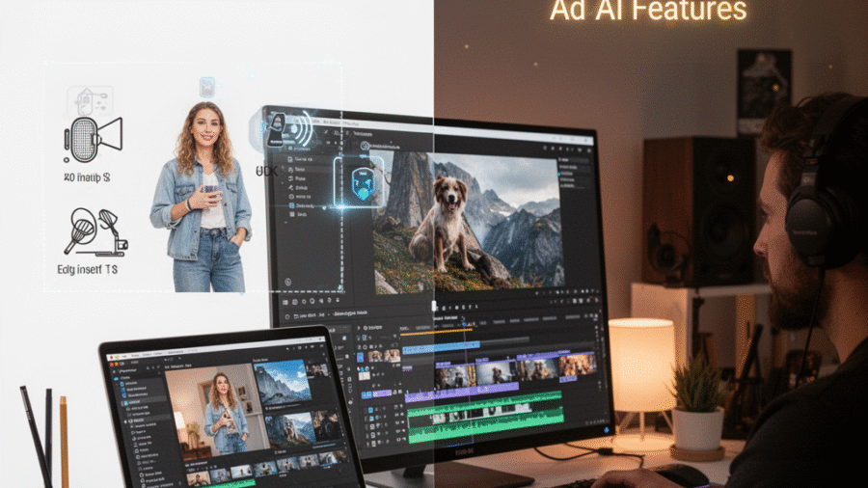Click the glowing shield icon over the monitor
The height and width of the screenshot is (488, 868).
tap(362, 184)
